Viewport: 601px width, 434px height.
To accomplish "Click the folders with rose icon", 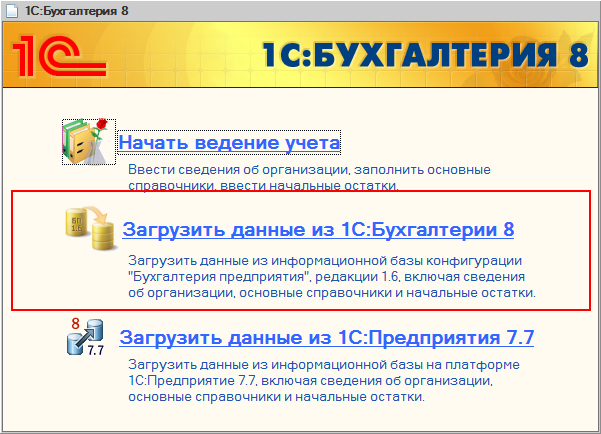I will click(89, 142).
